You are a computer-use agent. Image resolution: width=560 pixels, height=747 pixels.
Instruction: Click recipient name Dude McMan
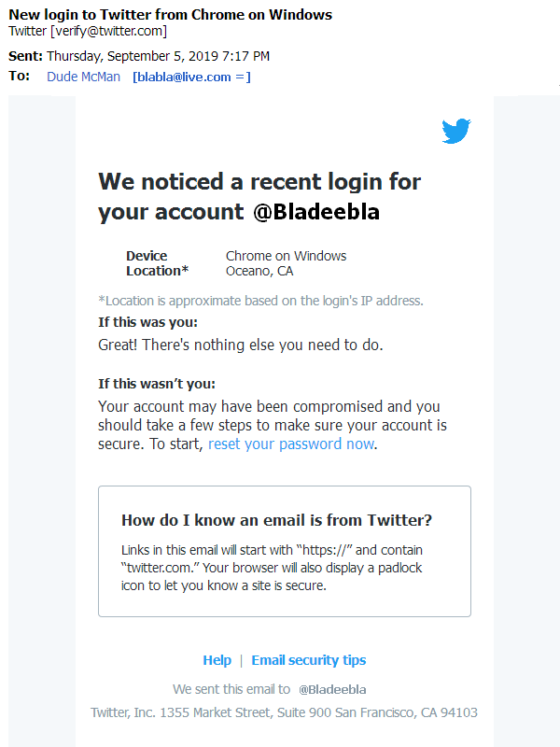tap(83, 77)
